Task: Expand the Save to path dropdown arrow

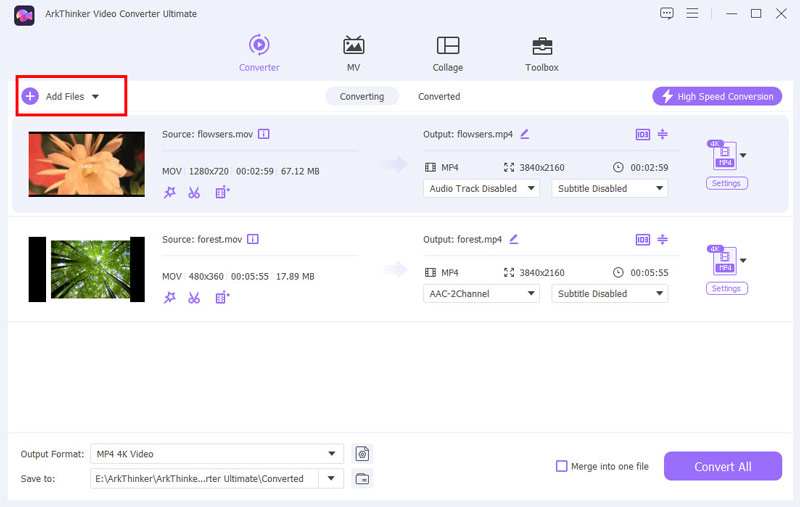Action: (x=331, y=478)
